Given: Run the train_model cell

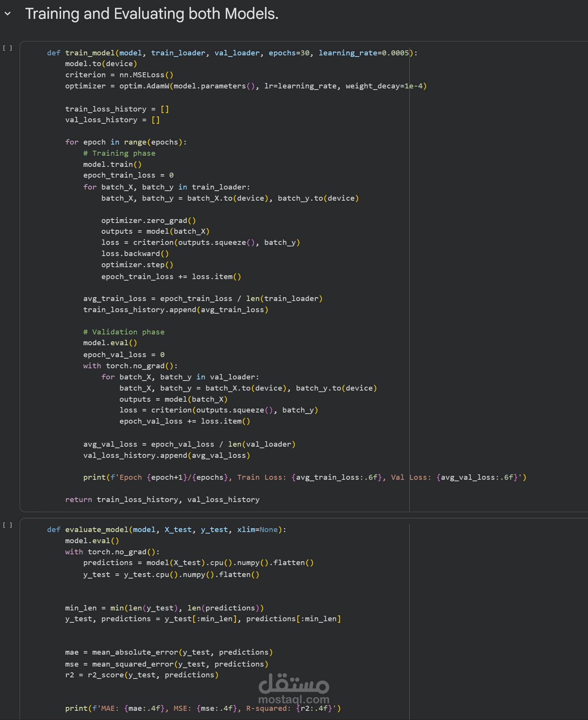Looking at the screenshot, I should [x=8, y=48].
